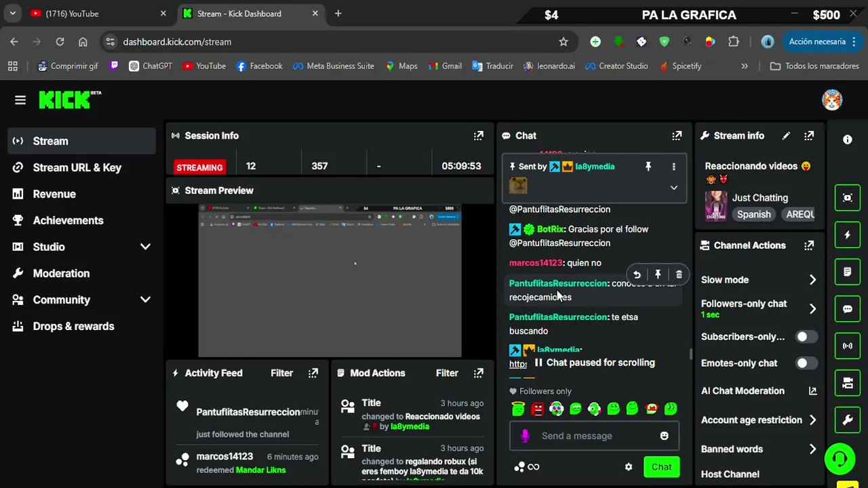Click the info icon in right sidebar

[x=848, y=140]
